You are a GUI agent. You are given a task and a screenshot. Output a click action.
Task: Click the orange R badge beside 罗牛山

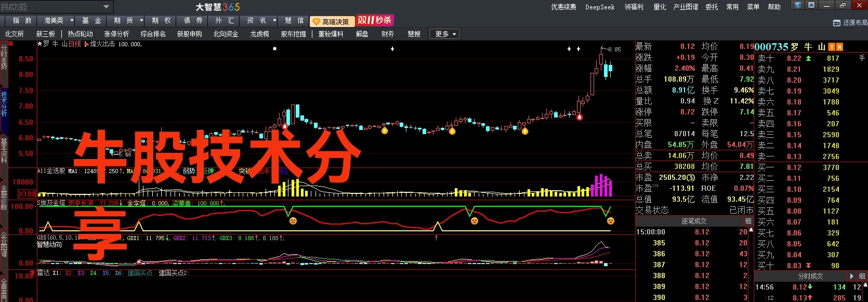click(839, 47)
